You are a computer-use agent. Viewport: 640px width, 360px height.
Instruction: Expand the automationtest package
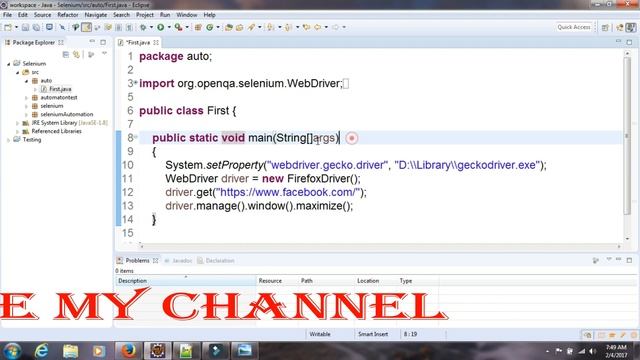tap(27, 98)
